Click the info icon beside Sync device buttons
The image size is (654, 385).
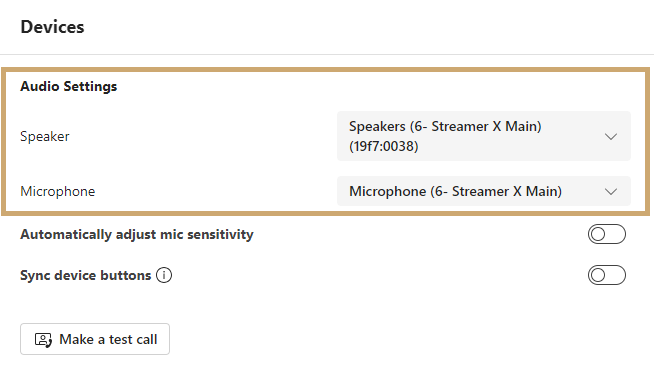click(x=164, y=275)
